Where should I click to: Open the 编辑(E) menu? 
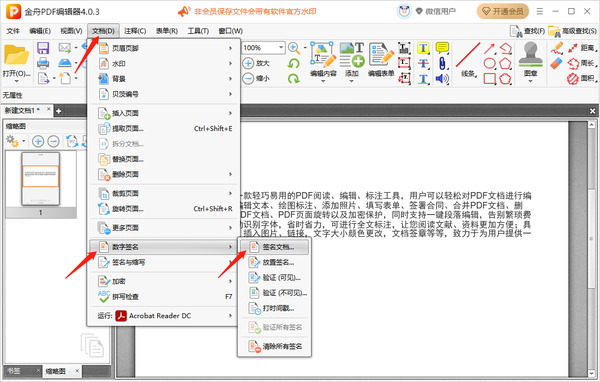(x=40, y=31)
